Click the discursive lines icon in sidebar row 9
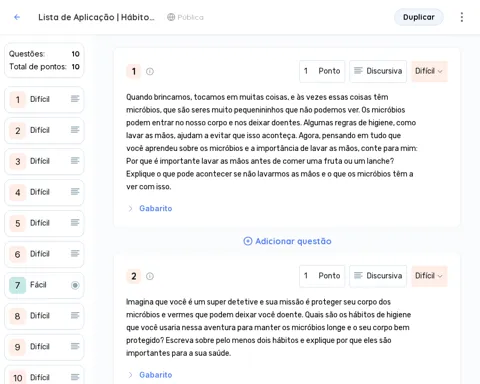This screenshot has width=480, height=384. [x=75, y=346]
